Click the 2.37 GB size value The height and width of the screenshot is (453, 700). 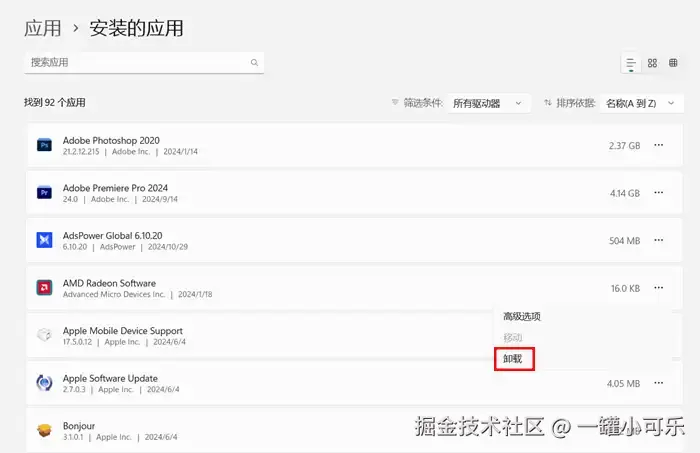point(625,145)
